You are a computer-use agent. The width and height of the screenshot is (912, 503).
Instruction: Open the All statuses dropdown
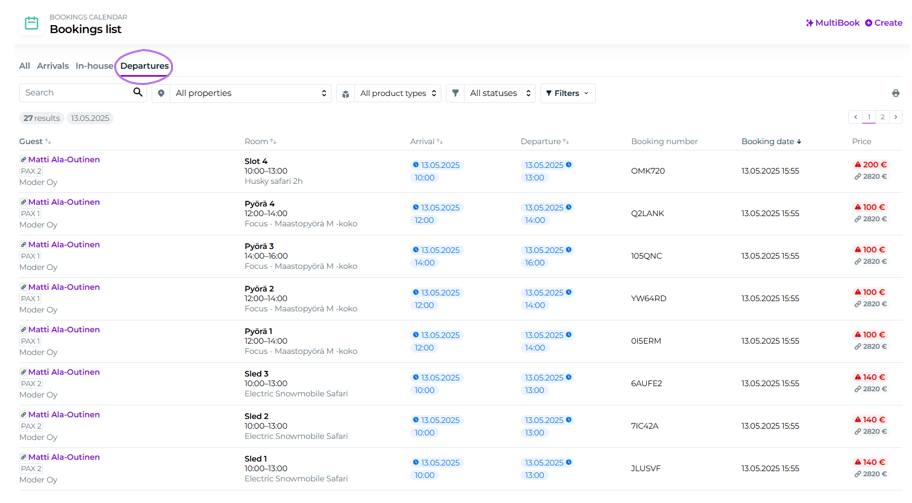[500, 93]
